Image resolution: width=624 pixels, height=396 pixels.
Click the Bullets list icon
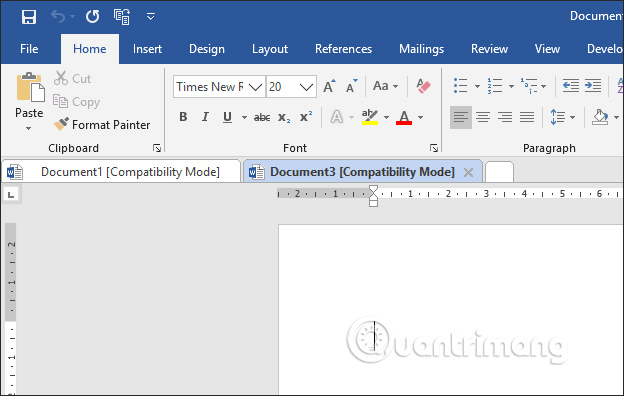[460, 86]
